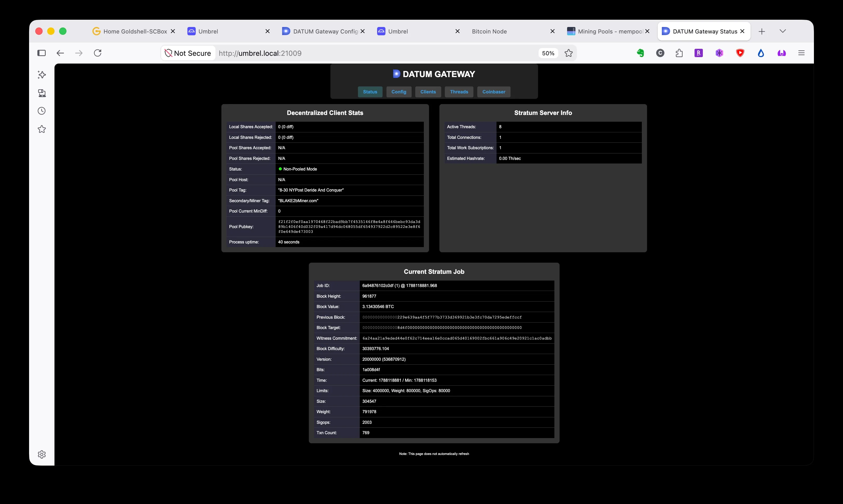Click Secondary/Miner Tag value "BLAKE2bMiner.com"
The height and width of the screenshot is (504, 843).
[298, 201]
